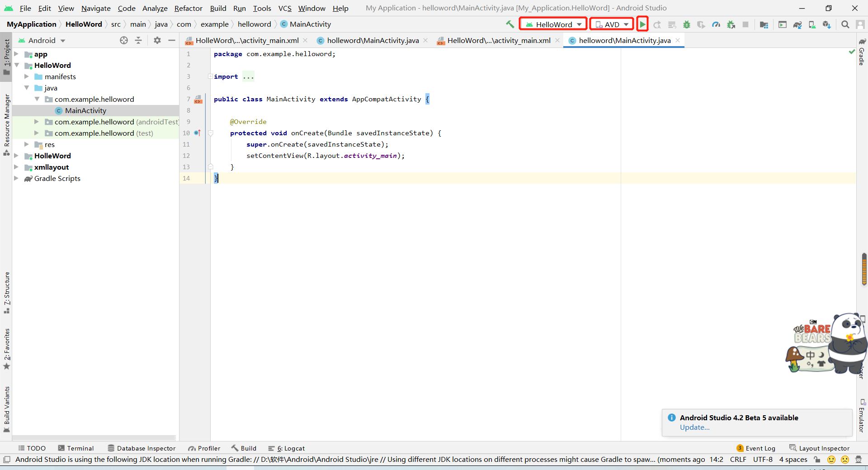Start debugging with the bug icon
868x470 pixels.
point(687,24)
